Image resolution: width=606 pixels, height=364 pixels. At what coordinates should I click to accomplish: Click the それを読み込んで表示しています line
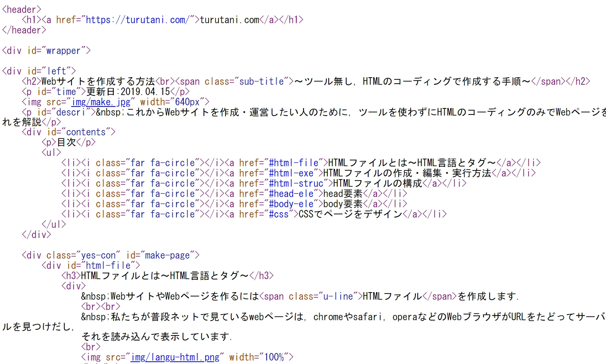(x=157, y=337)
